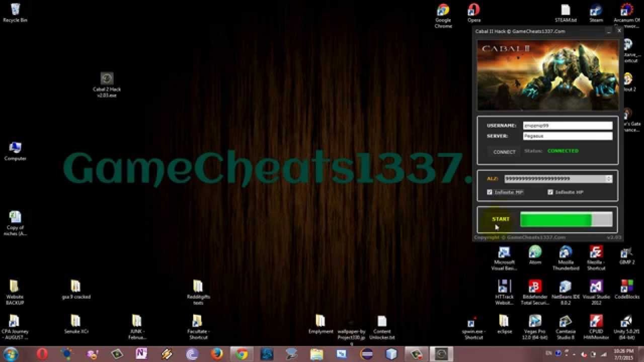Select the CPUID HWMonitor shortcut
Image resolution: width=644 pixels, height=362 pixels.
596,327
